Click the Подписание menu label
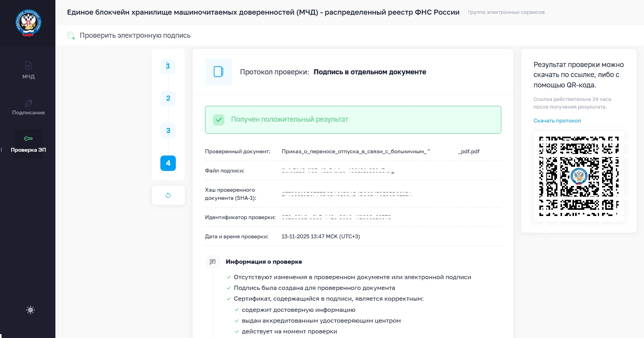 click(28, 112)
